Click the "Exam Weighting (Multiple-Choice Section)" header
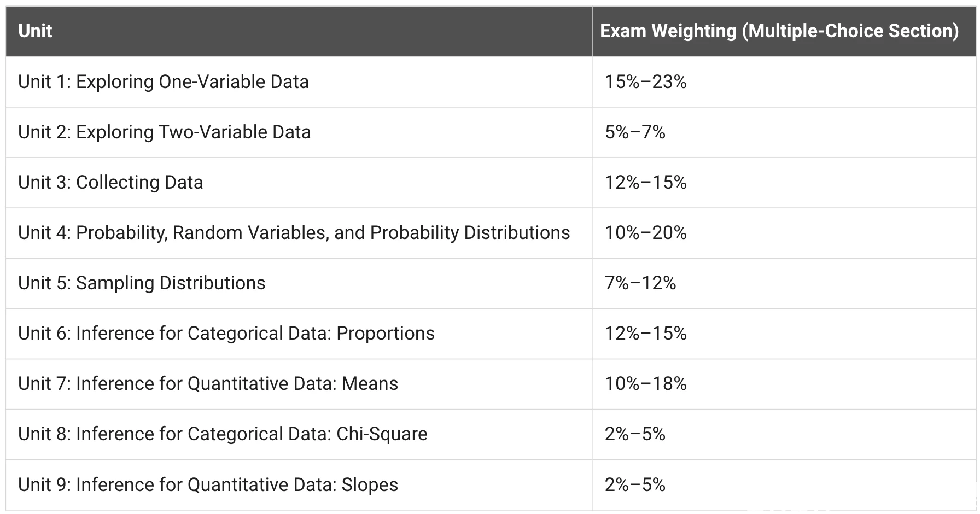Viewport: 980px width, 514px height. [779, 31]
